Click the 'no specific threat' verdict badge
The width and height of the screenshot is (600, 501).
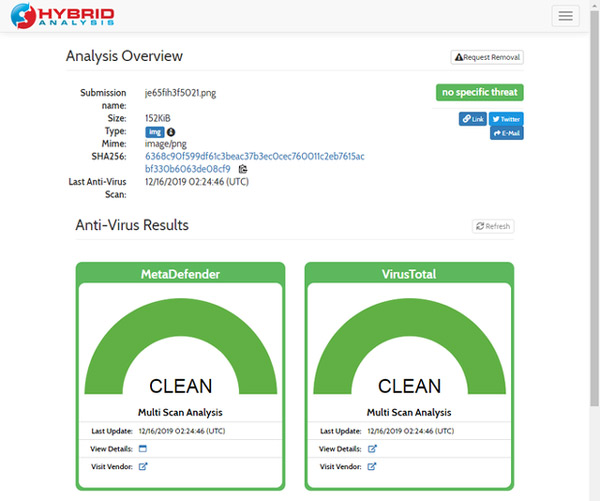(479, 92)
